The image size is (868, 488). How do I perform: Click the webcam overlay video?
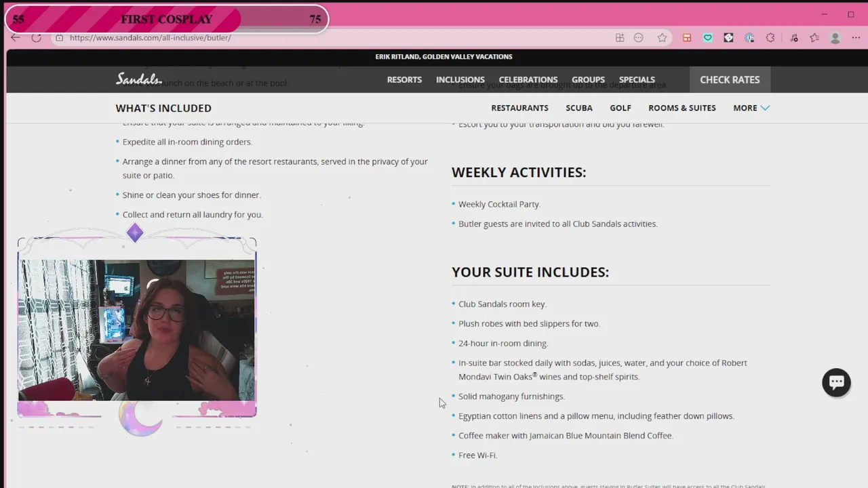pos(137,331)
